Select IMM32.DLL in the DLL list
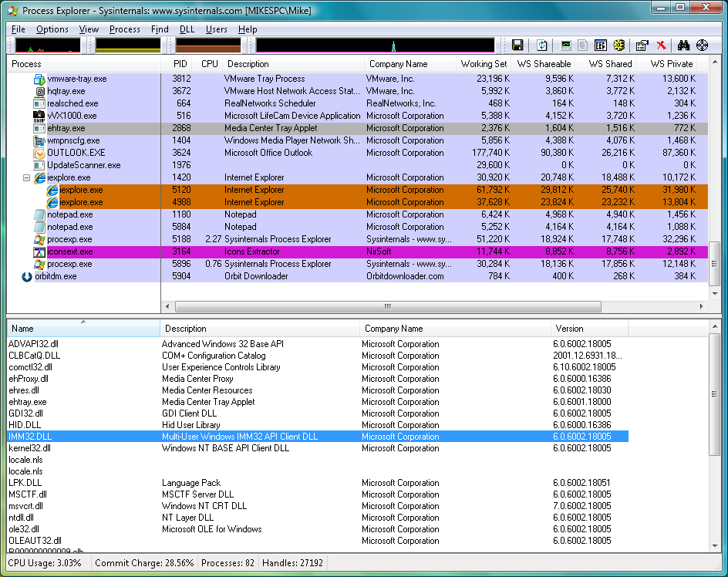The height and width of the screenshot is (577, 728). (x=318, y=437)
